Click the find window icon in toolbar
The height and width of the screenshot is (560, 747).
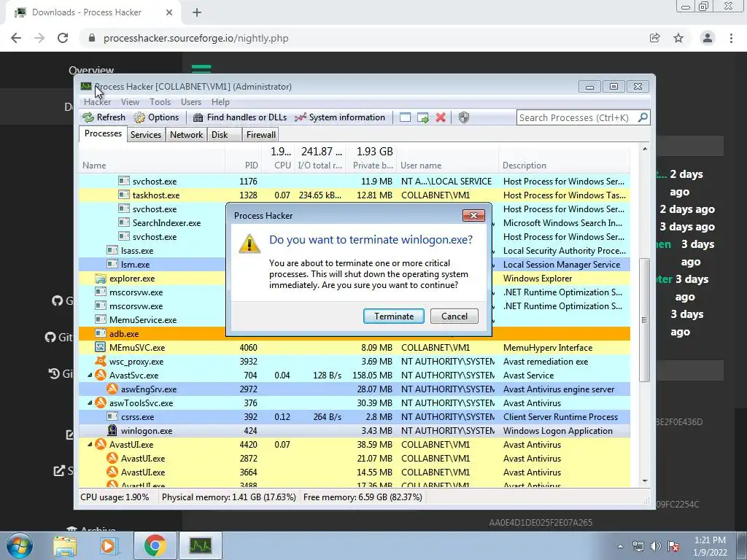[405, 117]
